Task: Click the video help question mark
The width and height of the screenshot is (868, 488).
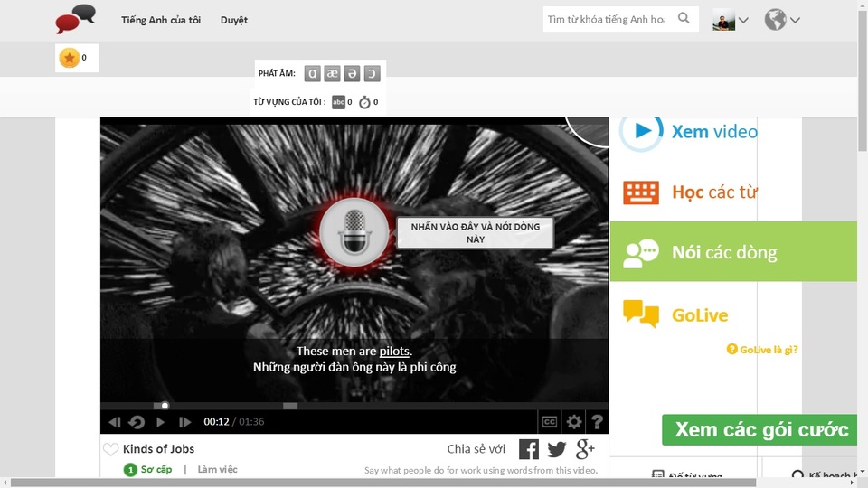Action: coord(597,422)
